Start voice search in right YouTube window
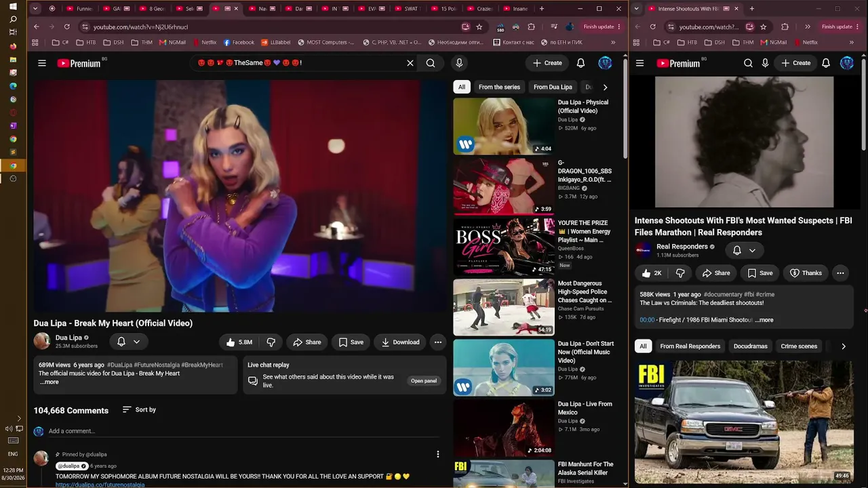 point(765,63)
